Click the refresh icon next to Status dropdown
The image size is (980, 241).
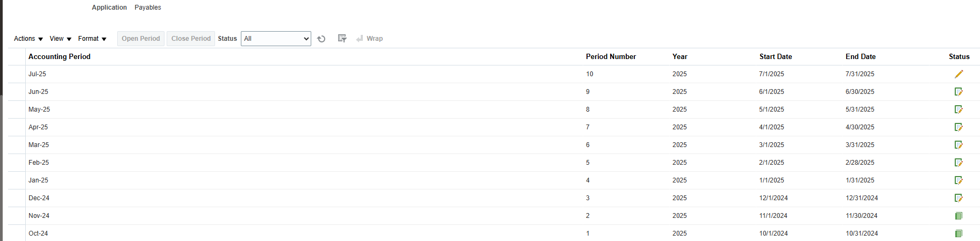tap(321, 39)
